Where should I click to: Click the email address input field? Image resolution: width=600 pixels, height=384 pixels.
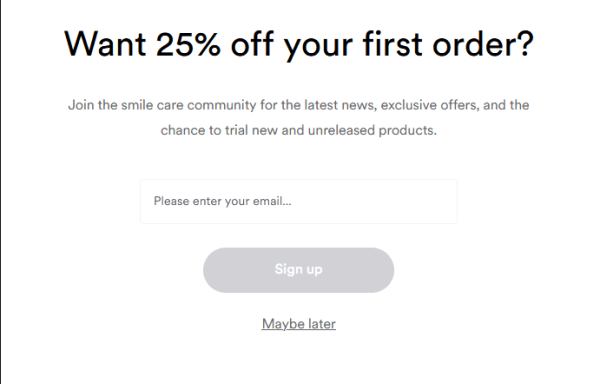298,201
